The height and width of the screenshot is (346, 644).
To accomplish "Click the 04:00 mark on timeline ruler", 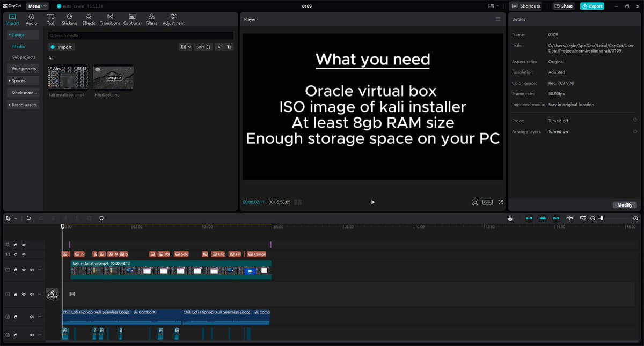I will (207, 227).
